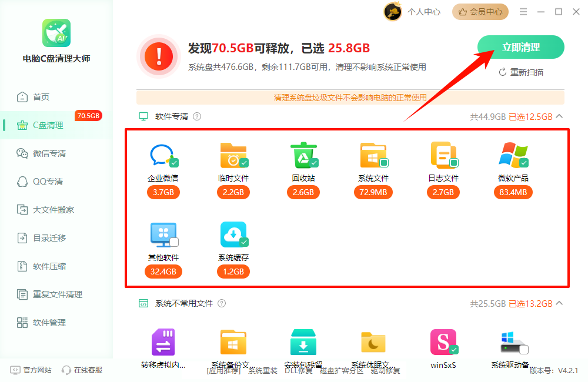
Task: Open 重复文件清理 in sidebar
Action: click(x=50, y=294)
